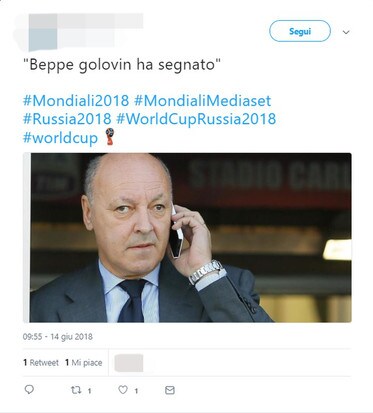Open the #Russia2018 hashtag link

[67, 119]
